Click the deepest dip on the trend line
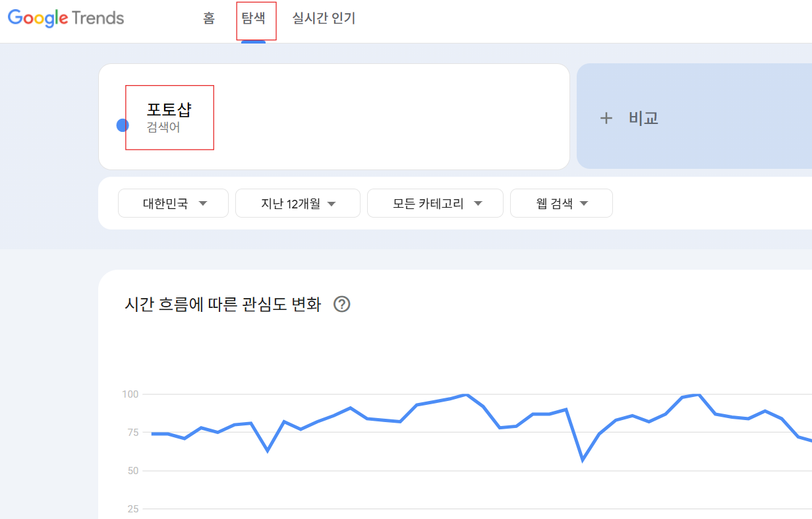 coord(583,460)
